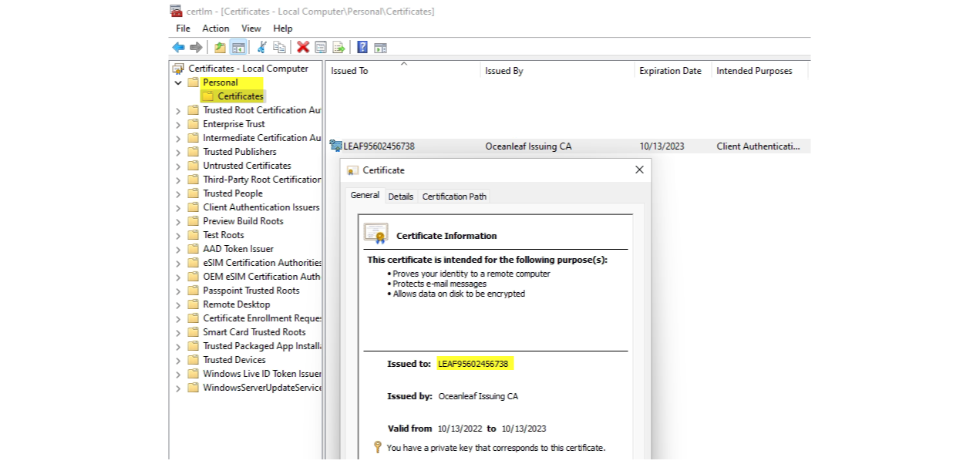Switch to the Details tab

tap(400, 196)
